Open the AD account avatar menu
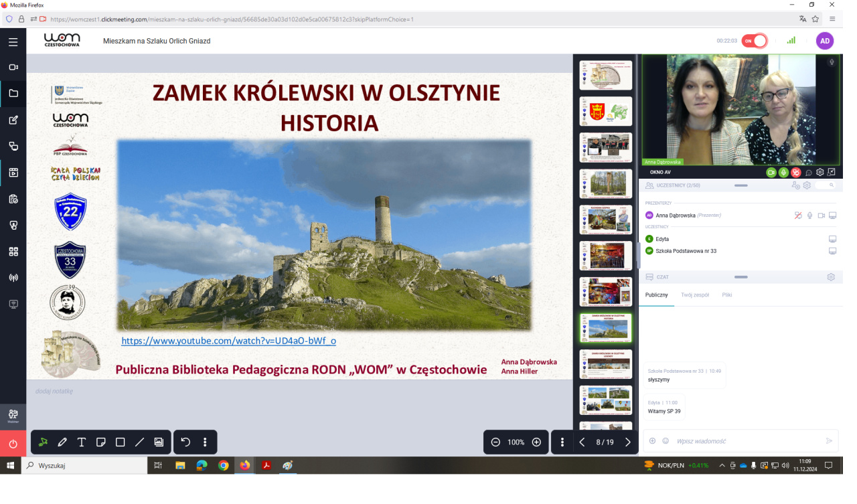The height and width of the screenshot is (504, 857). click(x=825, y=41)
